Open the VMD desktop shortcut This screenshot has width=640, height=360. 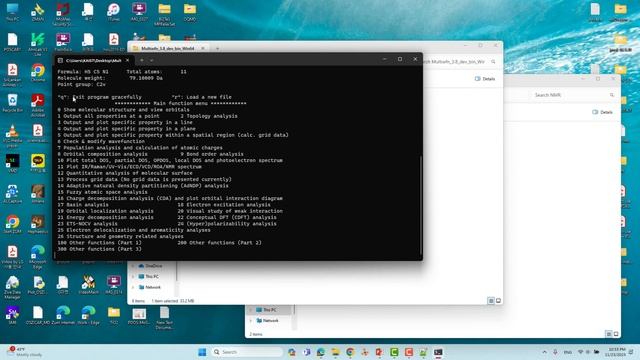[12, 163]
